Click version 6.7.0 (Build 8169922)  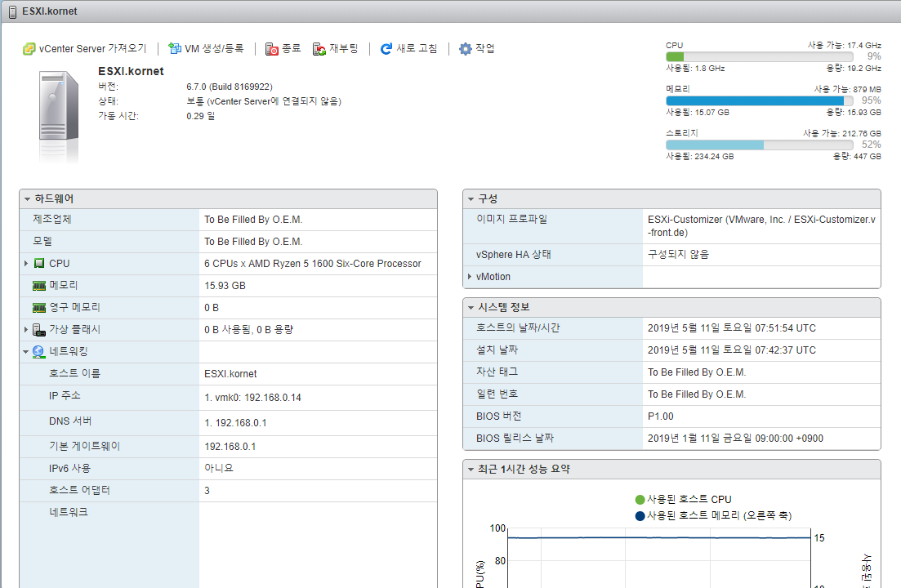(x=230, y=87)
